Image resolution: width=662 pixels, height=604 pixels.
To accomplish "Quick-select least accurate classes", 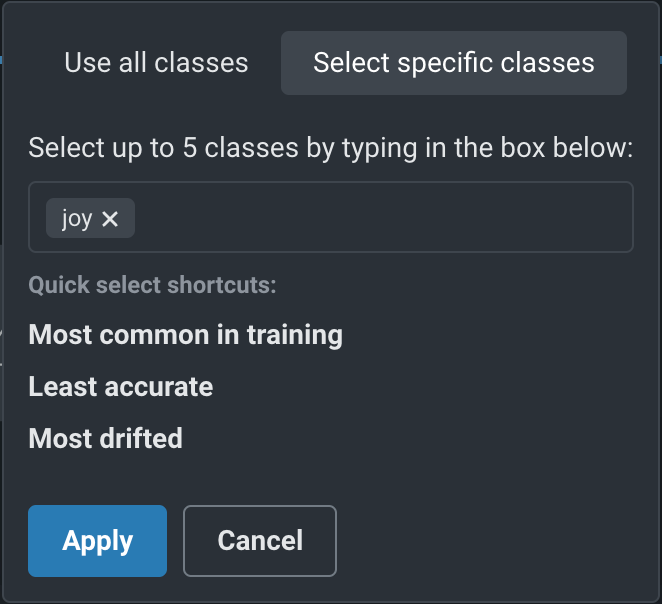I will tap(120, 386).
